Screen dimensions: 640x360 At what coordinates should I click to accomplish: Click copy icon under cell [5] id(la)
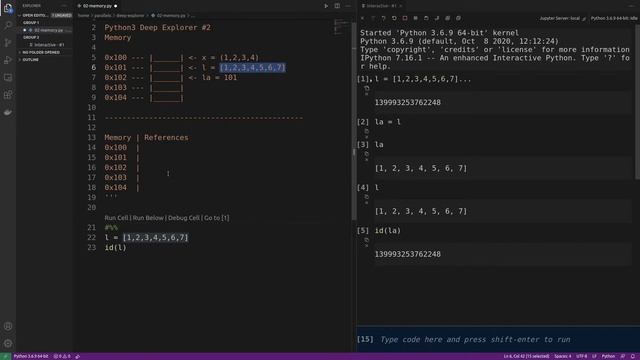pyautogui.click(x=367, y=240)
